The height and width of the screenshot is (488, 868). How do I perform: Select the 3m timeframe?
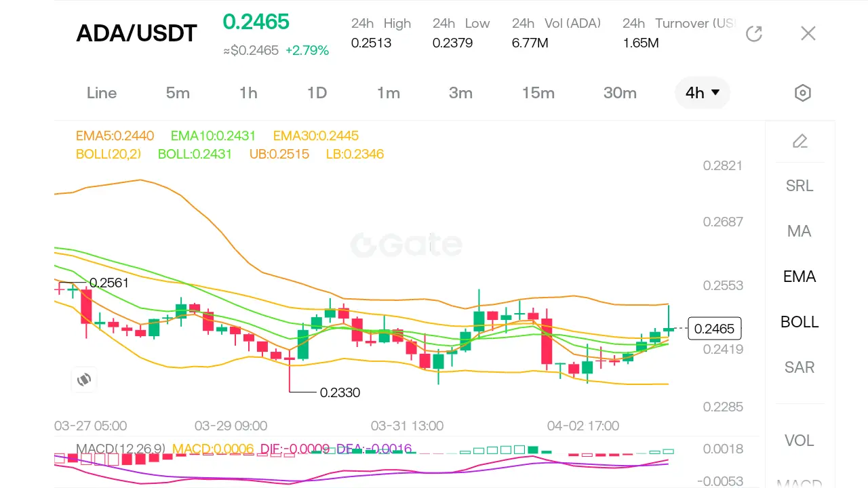460,93
